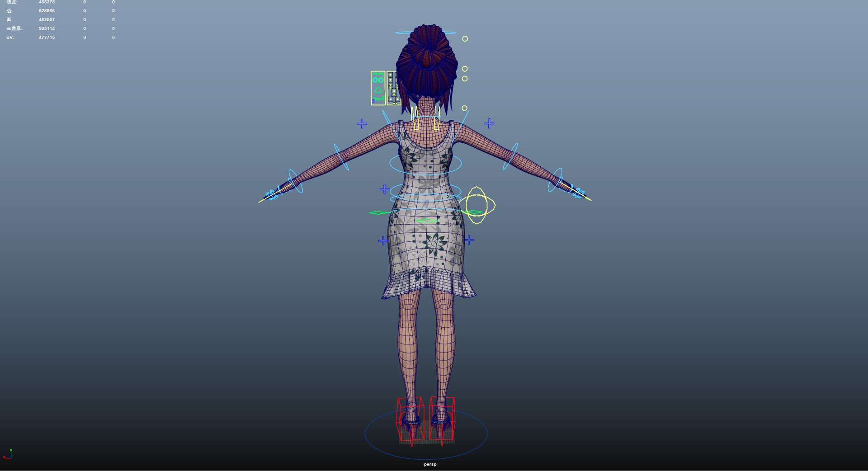868x471 pixels.
Task: Click the 'UV:' count label
Action: tap(10, 38)
